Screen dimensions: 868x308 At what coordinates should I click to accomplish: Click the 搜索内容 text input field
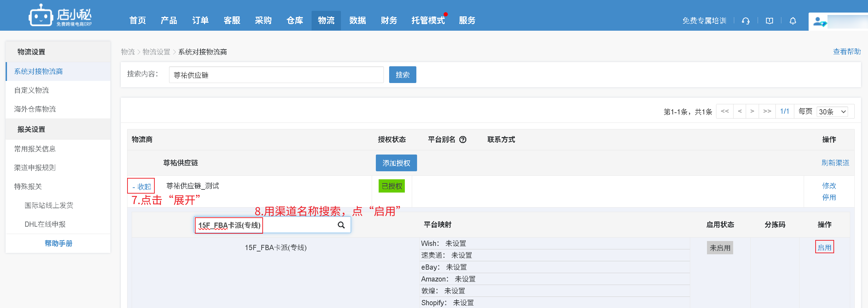[276, 75]
